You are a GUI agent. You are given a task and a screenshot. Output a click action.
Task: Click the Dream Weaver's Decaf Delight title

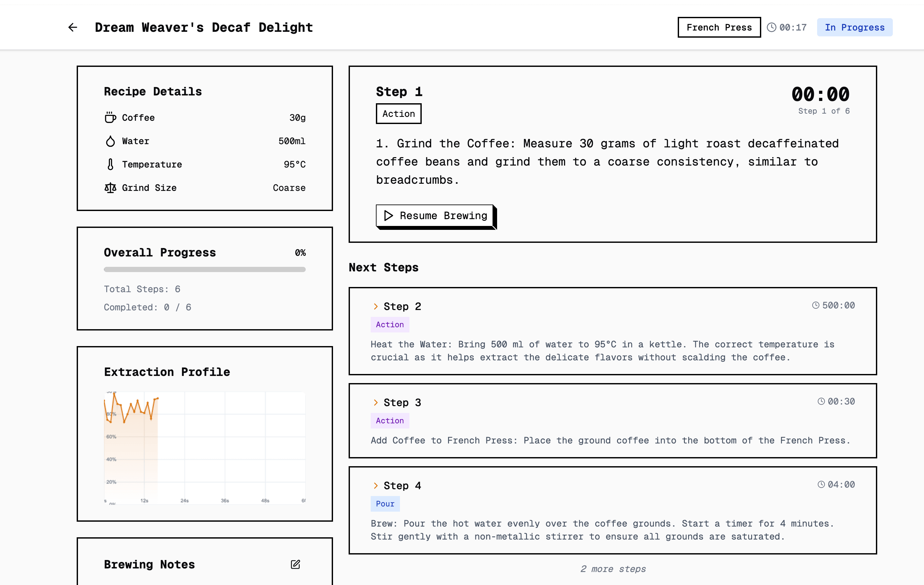coord(204,27)
